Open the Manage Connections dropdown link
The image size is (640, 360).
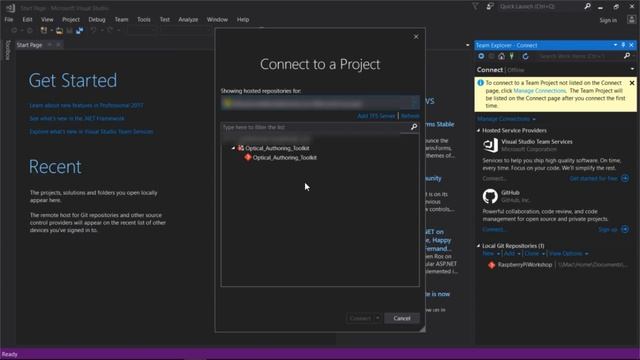506,119
